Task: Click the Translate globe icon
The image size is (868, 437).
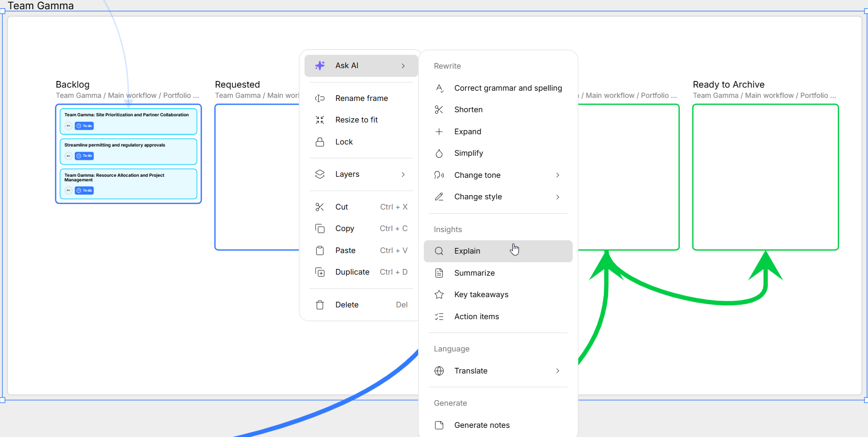Action: 439,371
